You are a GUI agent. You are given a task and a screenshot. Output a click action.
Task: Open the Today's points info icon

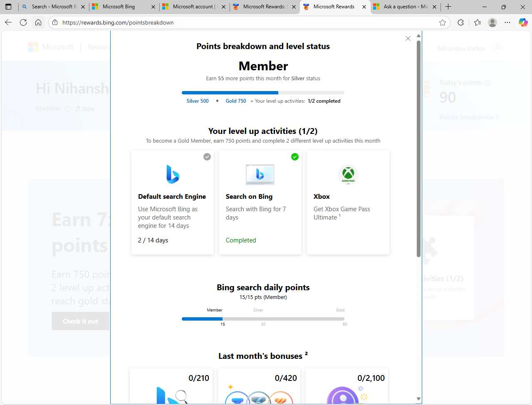(x=487, y=82)
